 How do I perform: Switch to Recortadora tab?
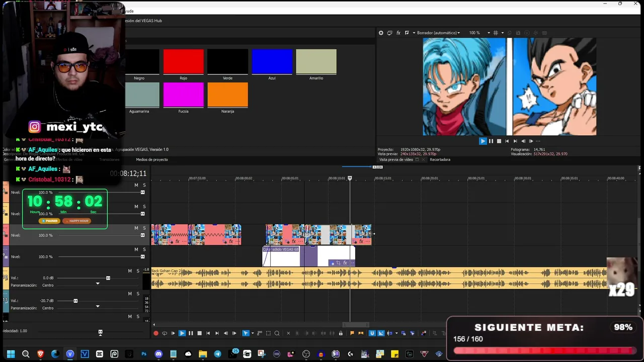(440, 159)
